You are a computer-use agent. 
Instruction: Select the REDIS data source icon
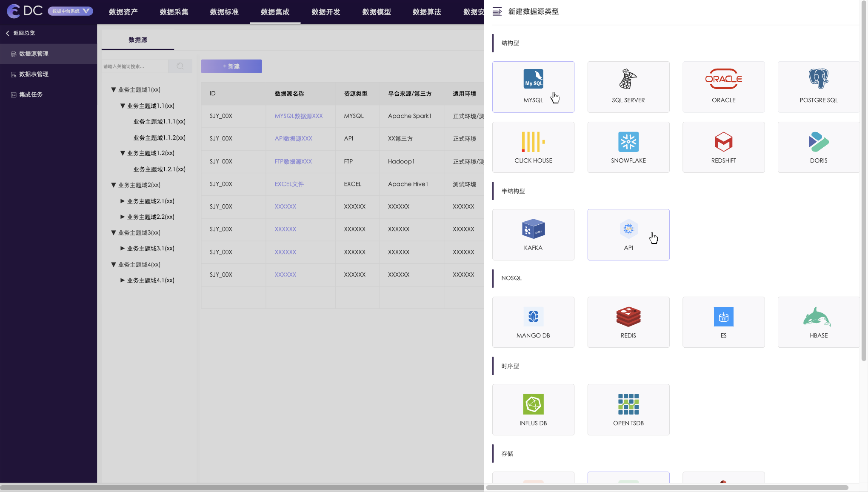coord(628,317)
